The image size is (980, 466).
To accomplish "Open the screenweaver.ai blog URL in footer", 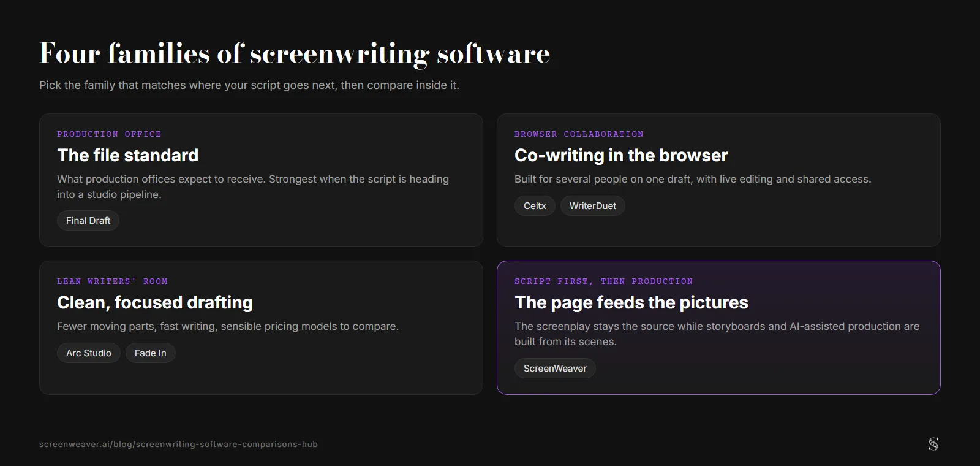I will tap(178, 445).
